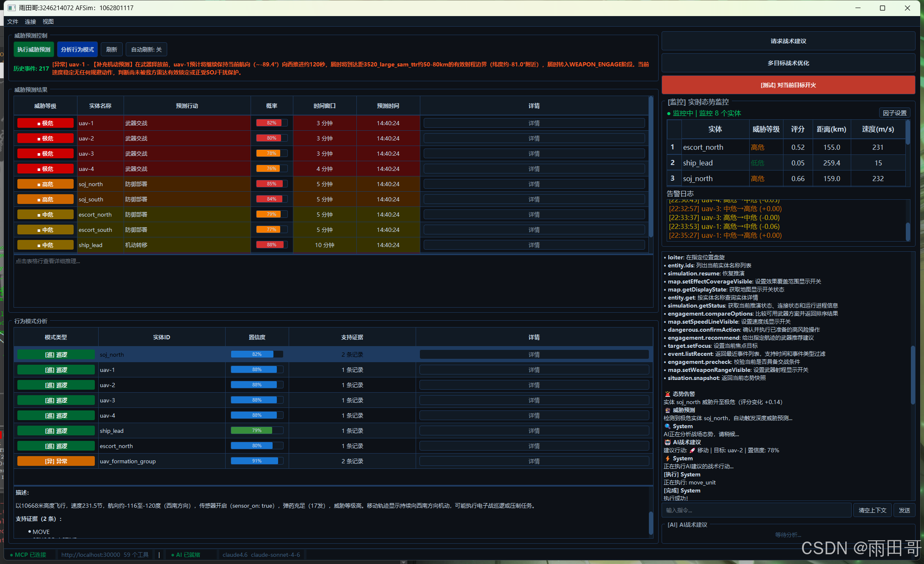Click the command input field (输入指令)

(756, 510)
